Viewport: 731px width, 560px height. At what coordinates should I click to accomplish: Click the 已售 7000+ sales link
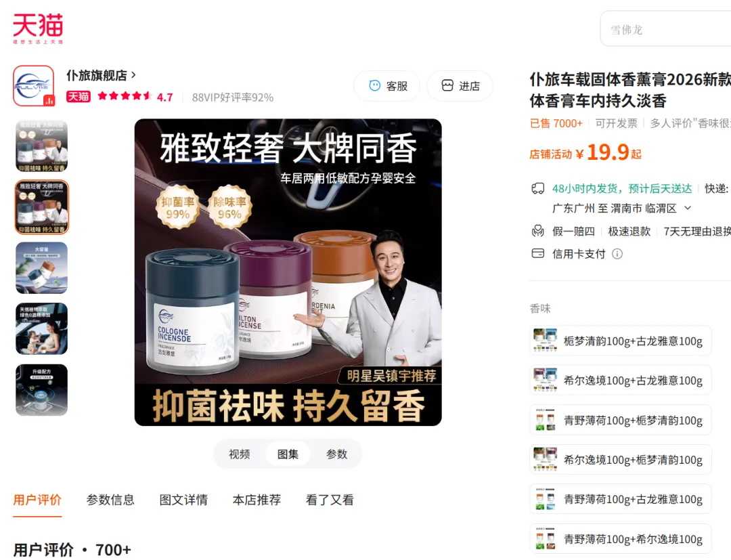556,123
